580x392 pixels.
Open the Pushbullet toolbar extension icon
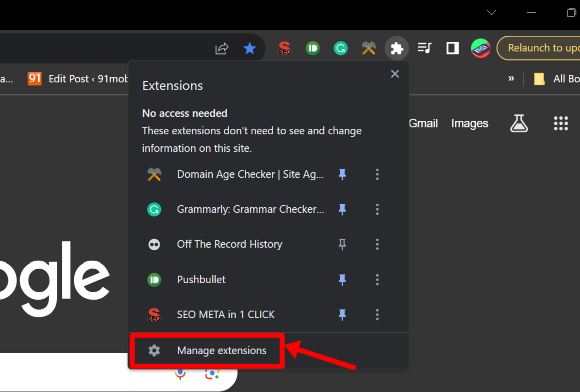312,48
